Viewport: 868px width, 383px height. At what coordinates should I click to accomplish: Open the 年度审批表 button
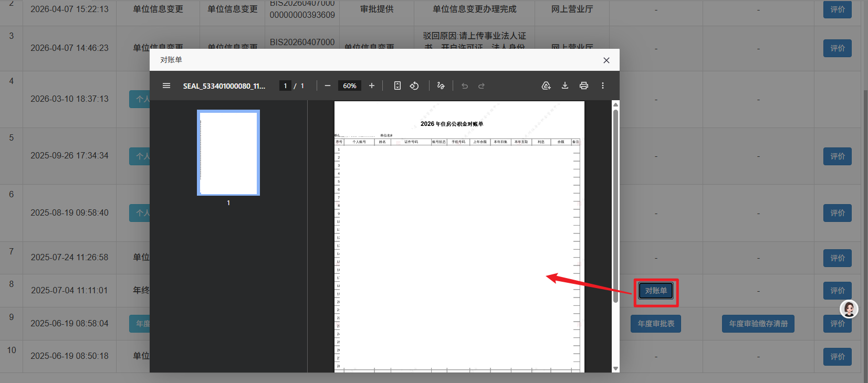(656, 324)
